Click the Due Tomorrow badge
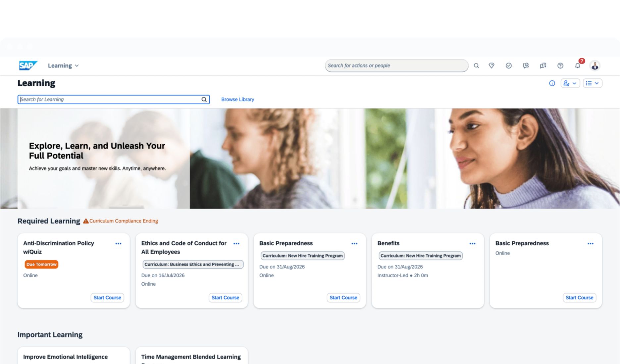 tap(41, 264)
